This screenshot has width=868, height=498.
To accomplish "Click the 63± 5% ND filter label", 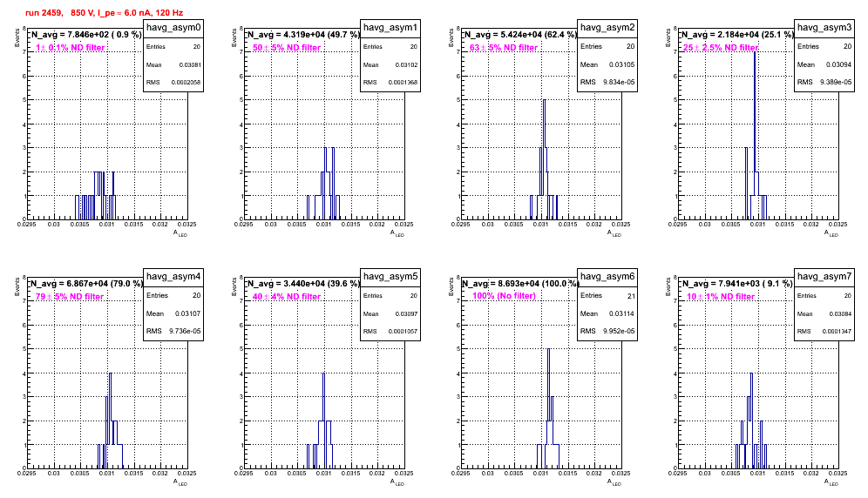I will pos(504,48).
